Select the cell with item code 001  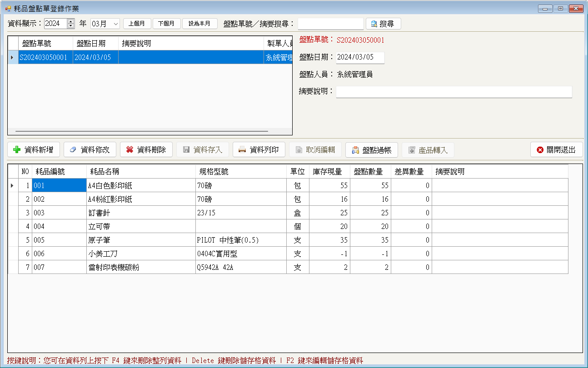(x=59, y=185)
